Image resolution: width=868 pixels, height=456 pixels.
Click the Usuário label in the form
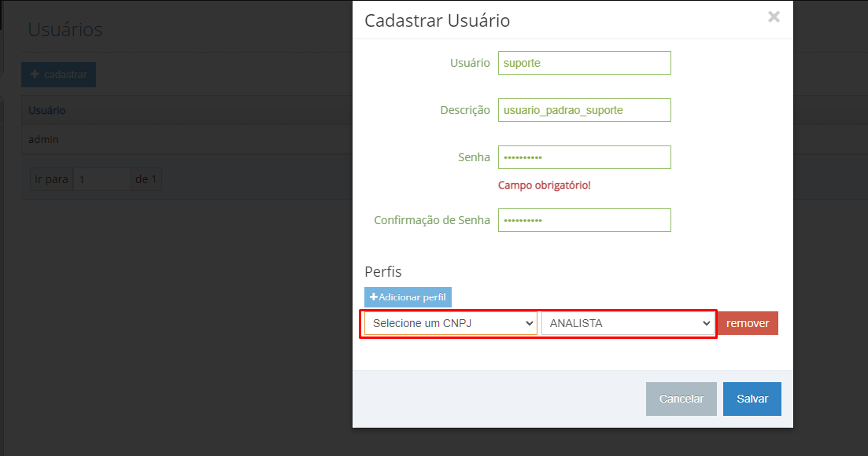(x=470, y=63)
